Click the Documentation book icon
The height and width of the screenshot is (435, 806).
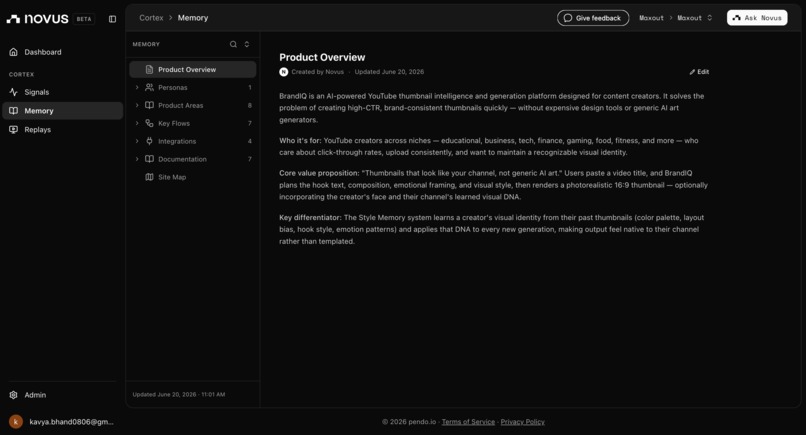(149, 159)
